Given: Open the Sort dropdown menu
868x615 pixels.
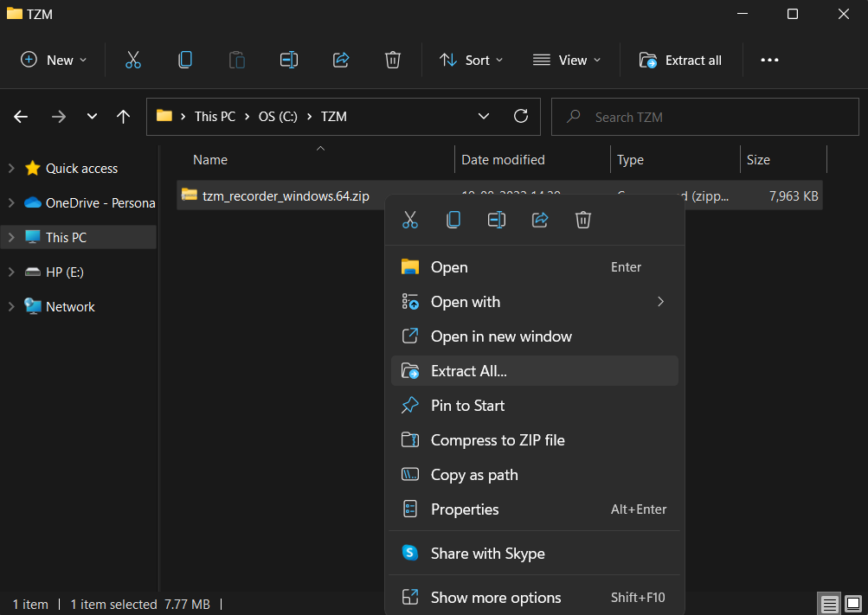Looking at the screenshot, I should (472, 60).
